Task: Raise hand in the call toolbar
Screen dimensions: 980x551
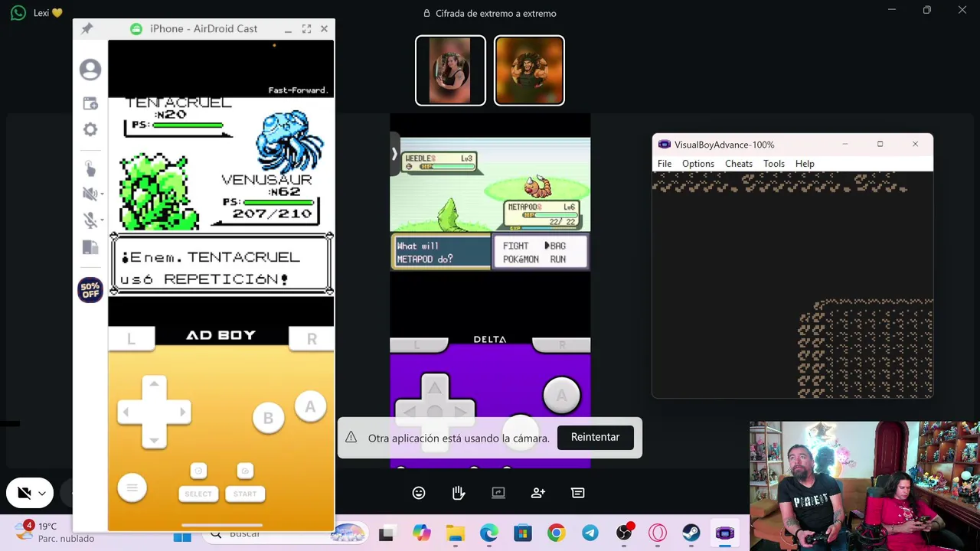Action: coord(459,493)
